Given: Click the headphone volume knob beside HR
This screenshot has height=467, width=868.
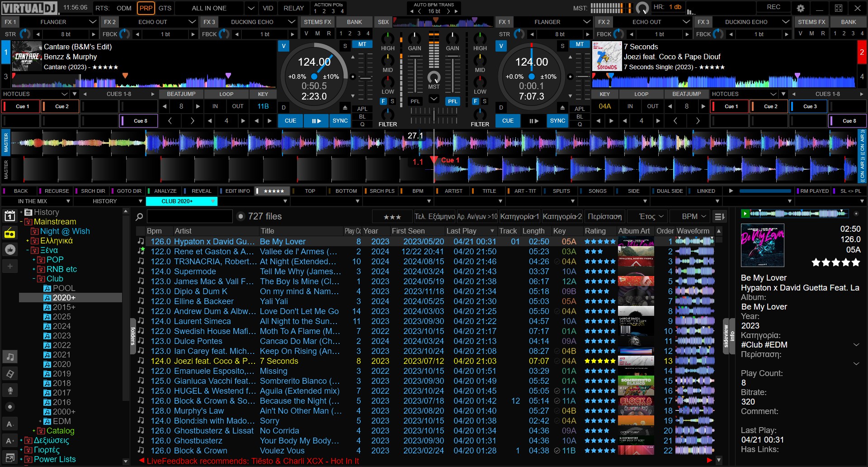Looking at the screenshot, I should 642,8.
